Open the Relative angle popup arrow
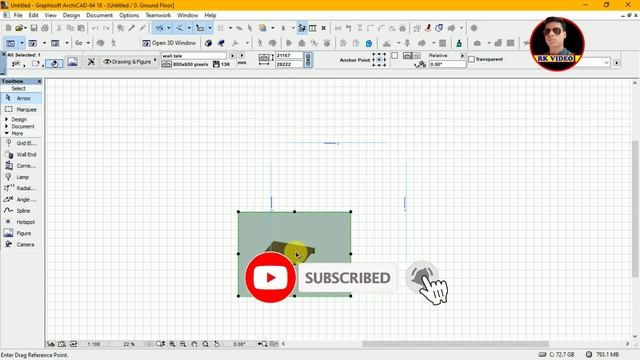640x360 pixels. [462, 56]
